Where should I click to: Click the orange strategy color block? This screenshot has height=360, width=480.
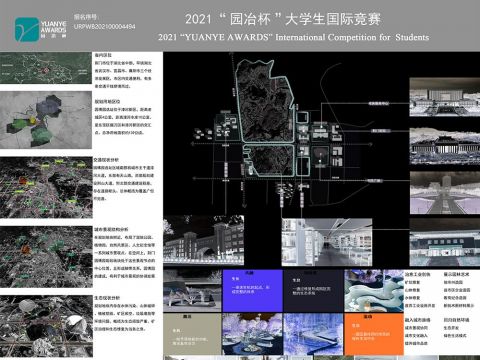click(374, 334)
